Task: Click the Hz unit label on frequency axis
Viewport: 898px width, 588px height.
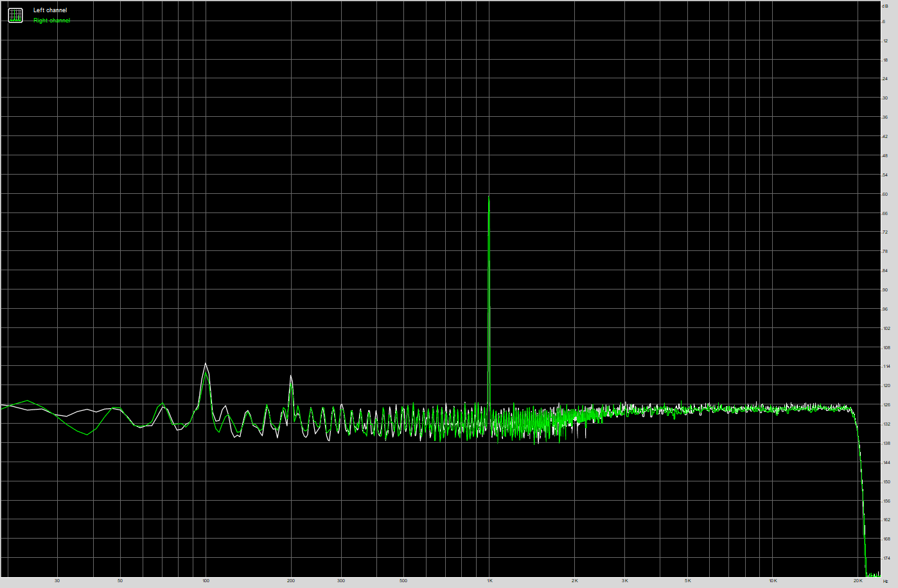Action: click(x=886, y=582)
